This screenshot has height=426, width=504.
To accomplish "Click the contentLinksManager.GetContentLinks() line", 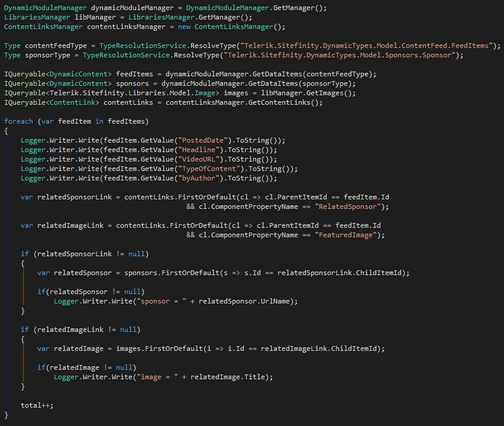I will tap(163, 102).
